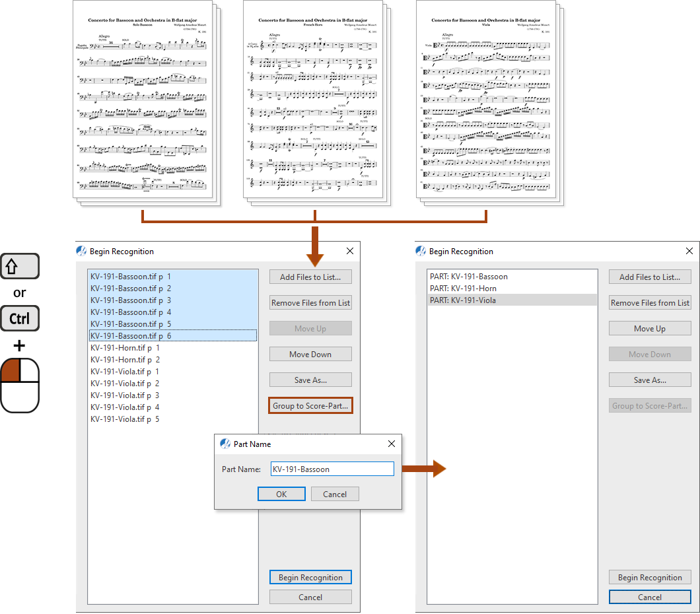Click the app icon in the Part Name title bar
Screen dimensions: 700x614
coord(225,444)
